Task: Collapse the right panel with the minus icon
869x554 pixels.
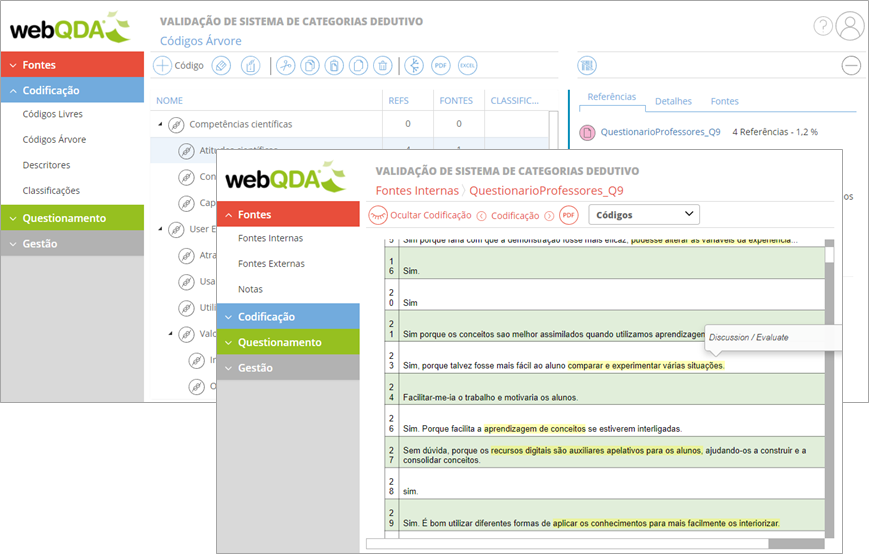Action: (x=851, y=65)
